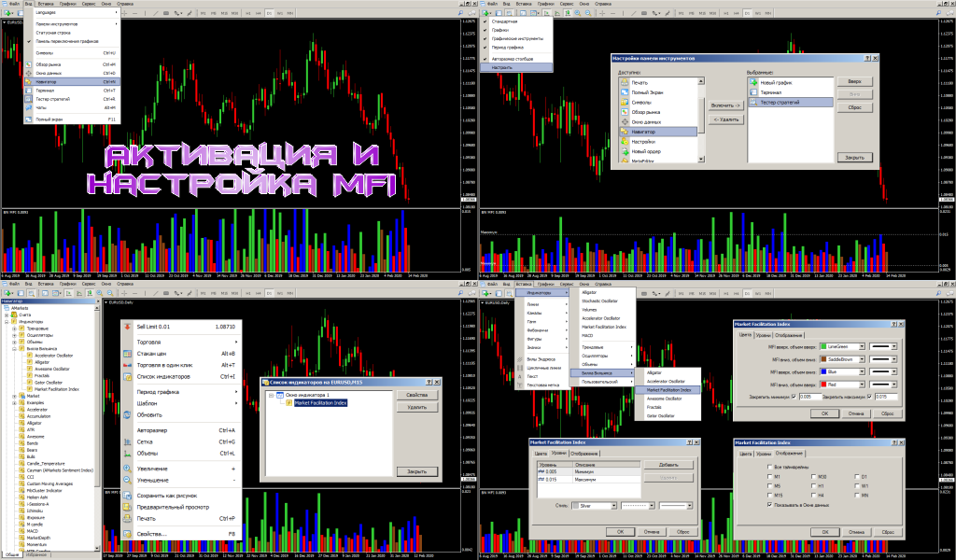Click zoom-out toolbar icon in window with Навигатор panel
This screenshot has width=956, height=560.
[x=110, y=293]
